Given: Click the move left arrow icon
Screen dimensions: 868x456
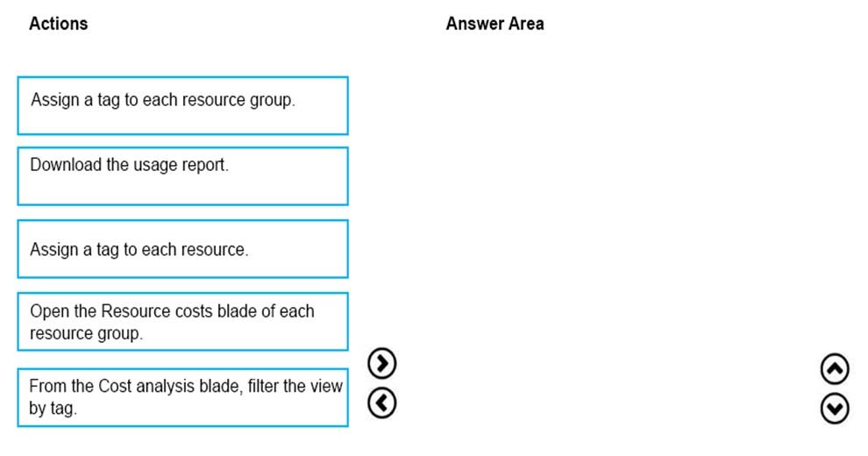Looking at the screenshot, I should click(382, 403).
